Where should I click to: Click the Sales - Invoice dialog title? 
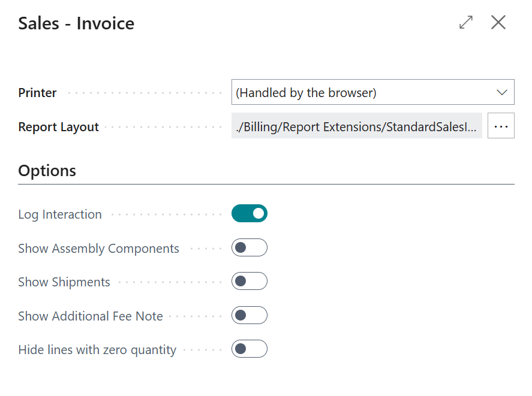(x=76, y=23)
